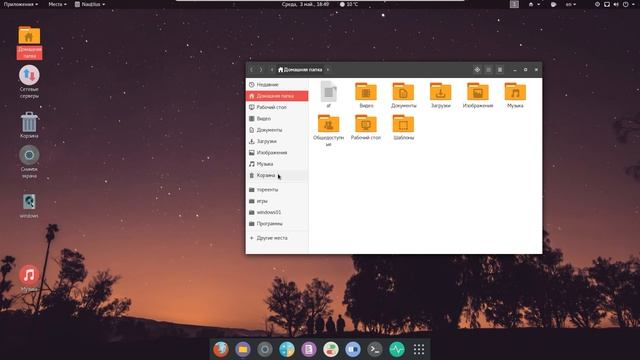Open the Изображения folder in main pane
The height and width of the screenshot is (360, 640).
pyautogui.click(x=478, y=96)
